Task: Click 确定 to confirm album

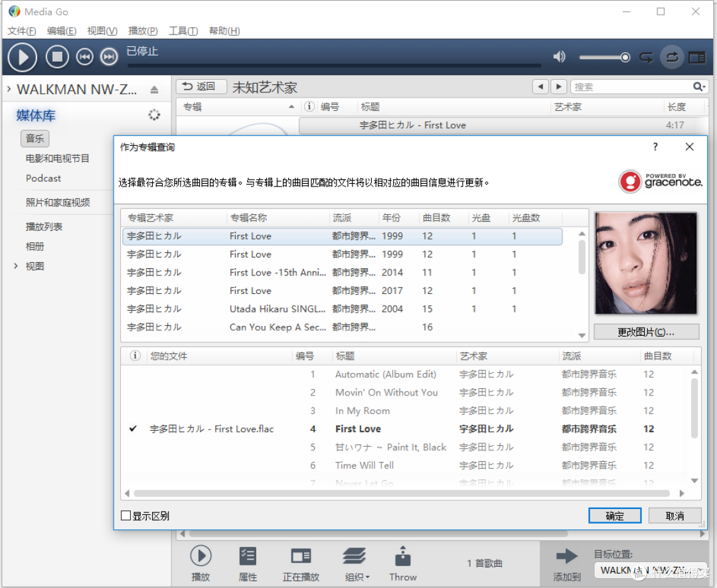Action: pos(615,516)
